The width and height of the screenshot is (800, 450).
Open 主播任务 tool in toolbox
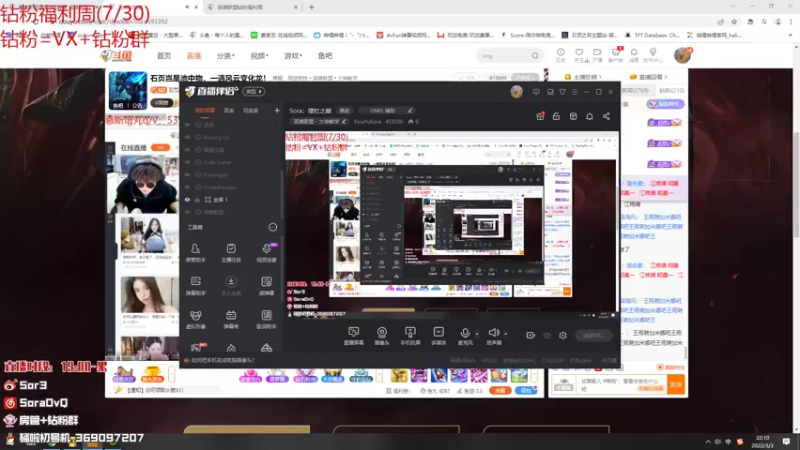click(x=231, y=253)
